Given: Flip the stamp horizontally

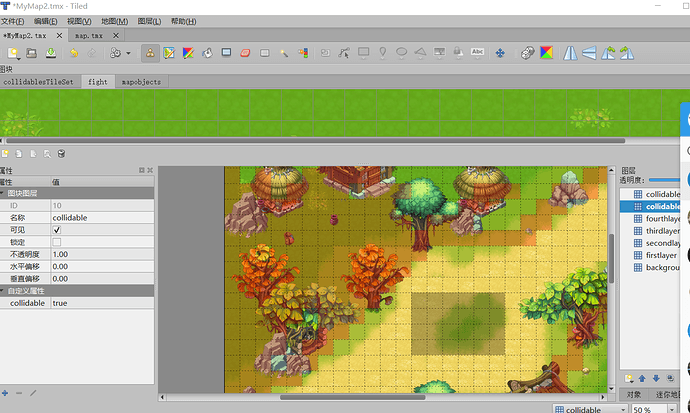Looking at the screenshot, I should 570,53.
